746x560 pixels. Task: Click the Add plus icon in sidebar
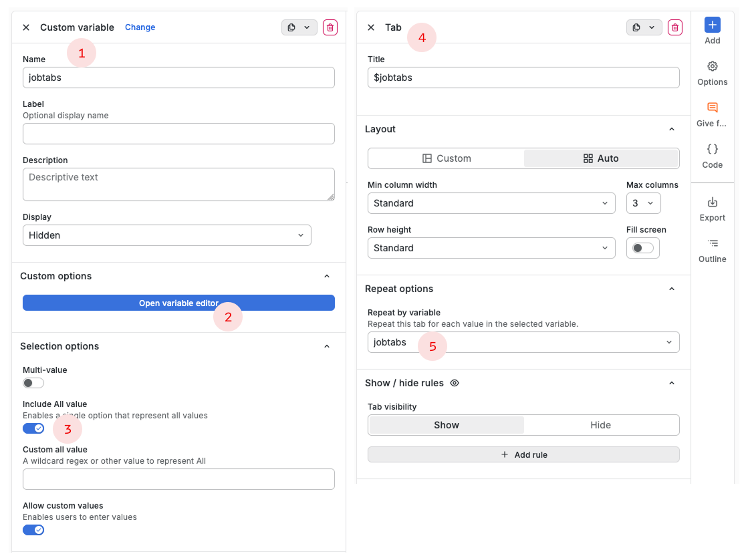click(x=712, y=25)
